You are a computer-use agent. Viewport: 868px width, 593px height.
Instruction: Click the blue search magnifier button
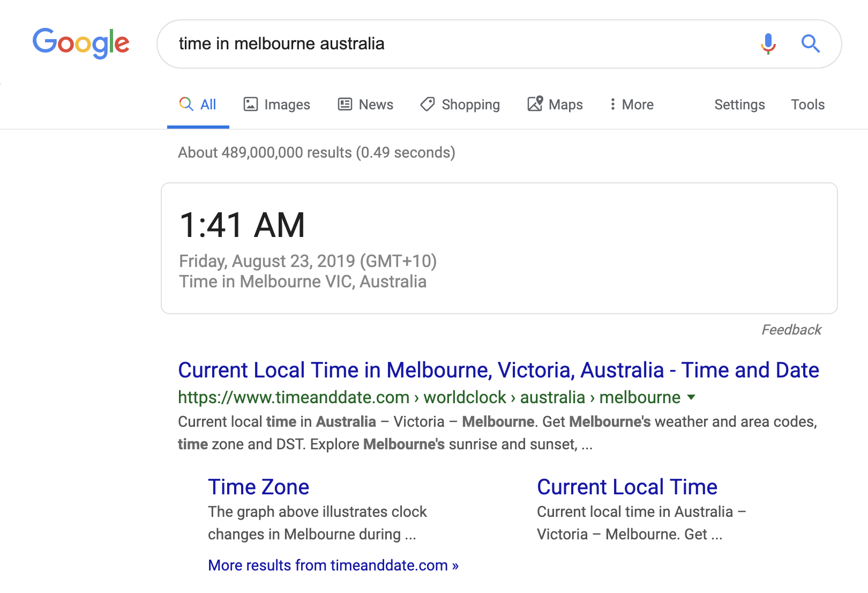tap(810, 43)
